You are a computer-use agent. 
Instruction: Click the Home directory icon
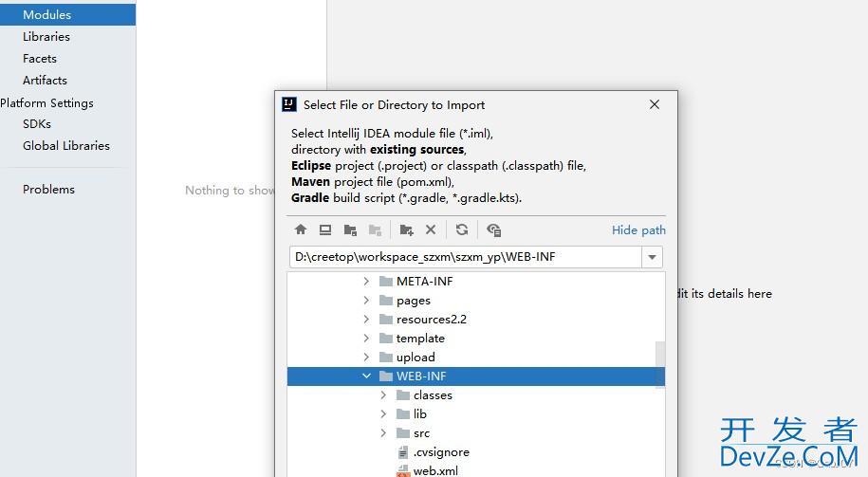tap(301, 229)
